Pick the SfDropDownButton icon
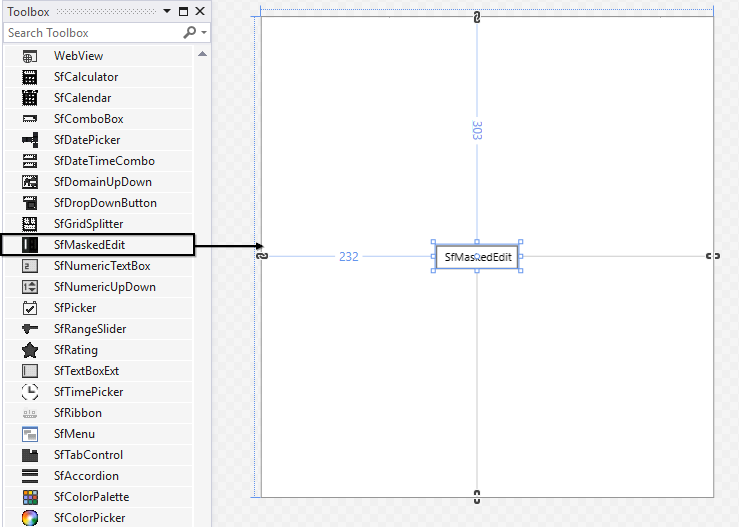The height and width of the screenshot is (527, 739). click(x=30, y=203)
